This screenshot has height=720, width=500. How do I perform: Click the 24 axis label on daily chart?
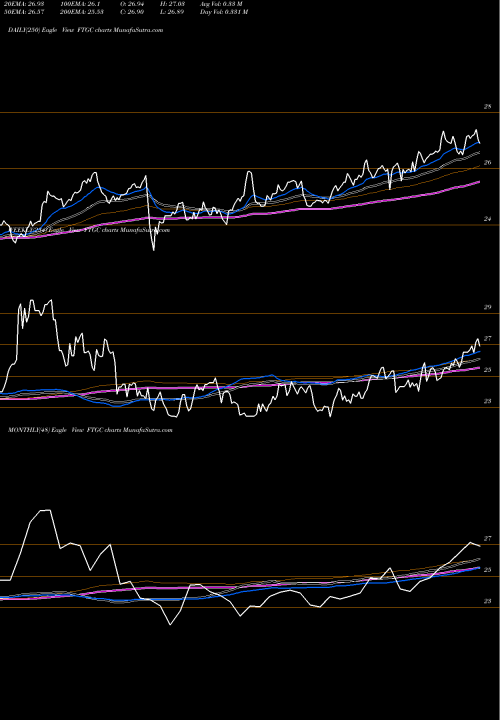coord(488,219)
